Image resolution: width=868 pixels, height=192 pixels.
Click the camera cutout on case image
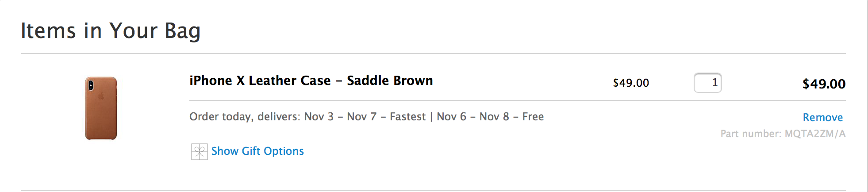(91, 85)
